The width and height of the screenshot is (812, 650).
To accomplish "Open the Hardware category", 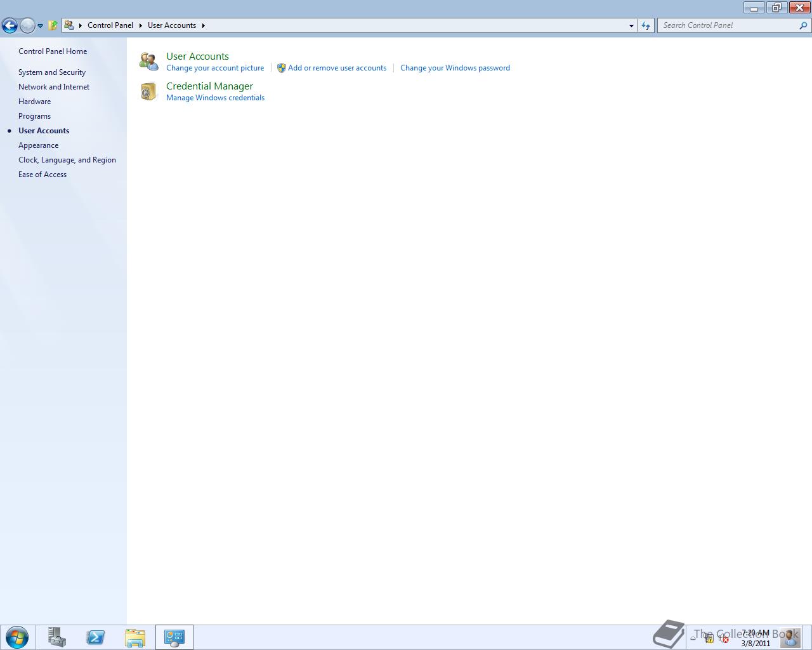I will [35, 102].
